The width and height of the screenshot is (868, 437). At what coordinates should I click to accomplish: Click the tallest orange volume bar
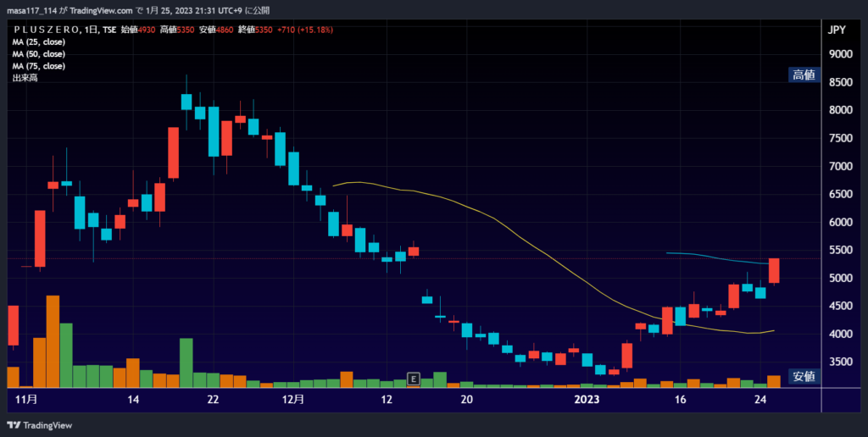tap(53, 341)
